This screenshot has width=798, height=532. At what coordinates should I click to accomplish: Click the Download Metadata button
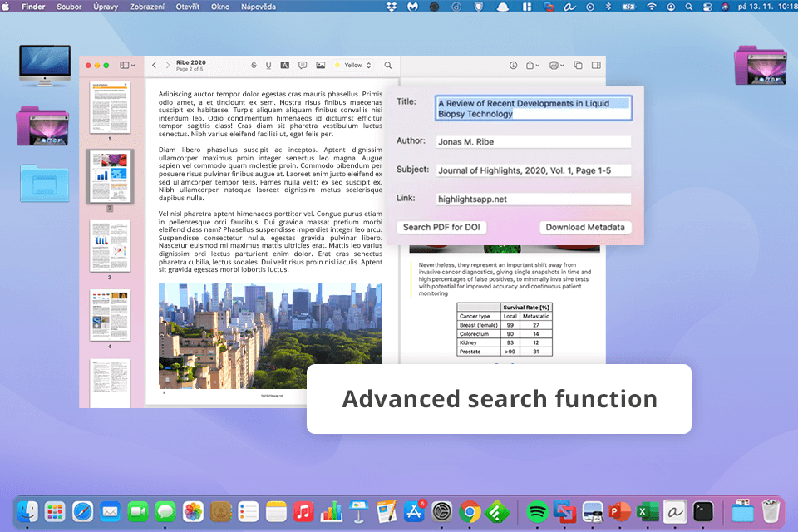click(585, 227)
